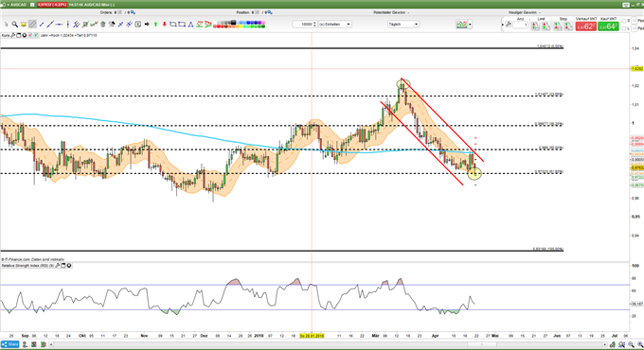
Task: Expand the order panel side arrow
Action: 503,25
